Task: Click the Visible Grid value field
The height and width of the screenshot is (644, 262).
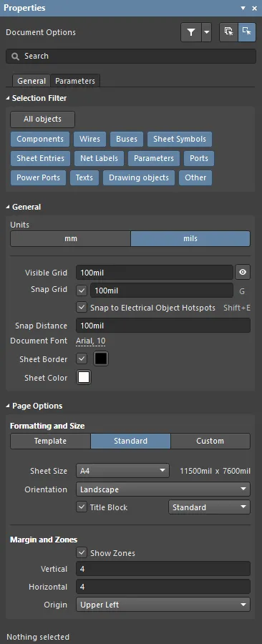Action: coord(155,273)
